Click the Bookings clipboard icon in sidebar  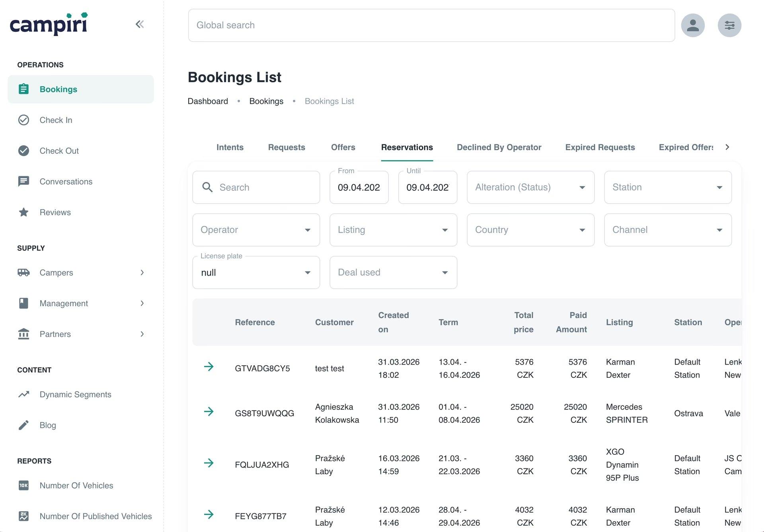coord(24,89)
